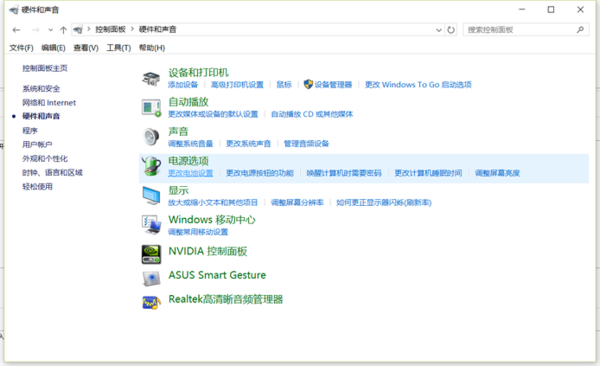Go up one level with up arrow

(x=63, y=30)
